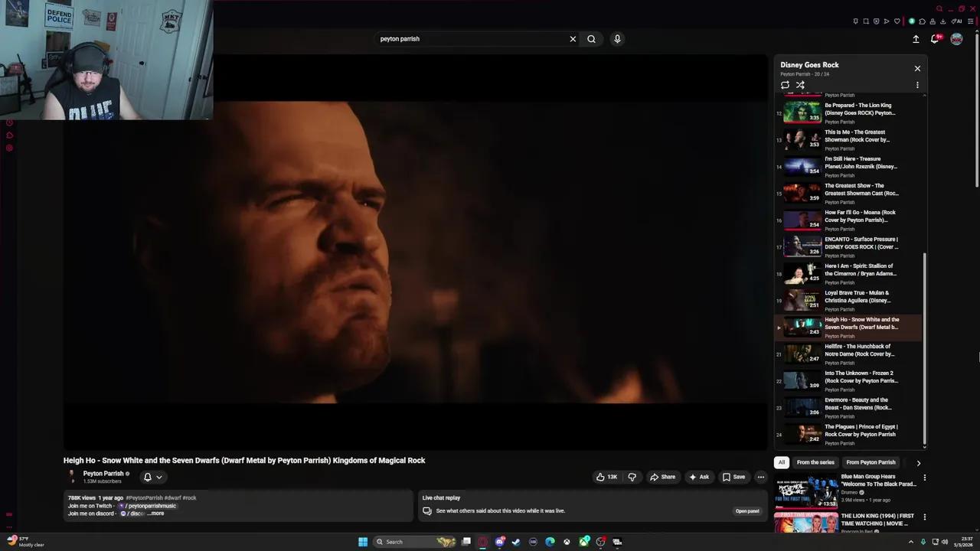Open Steam from the taskbar

click(x=516, y=542)
